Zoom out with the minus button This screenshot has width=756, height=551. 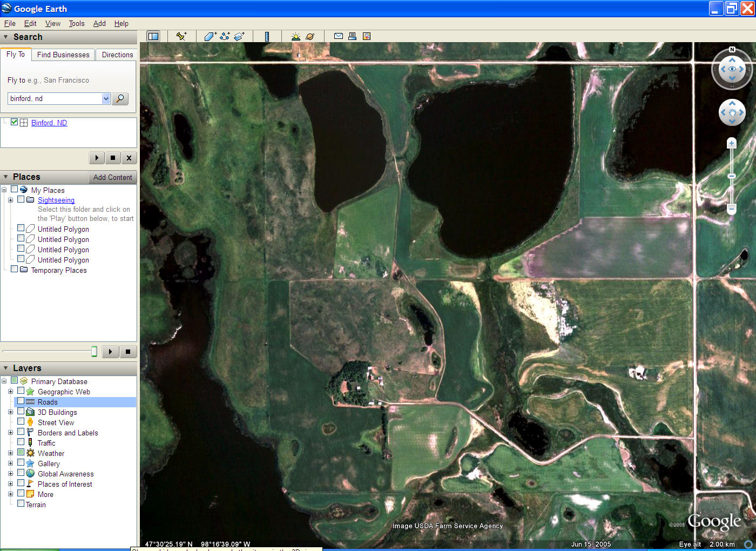click(732, 209)
